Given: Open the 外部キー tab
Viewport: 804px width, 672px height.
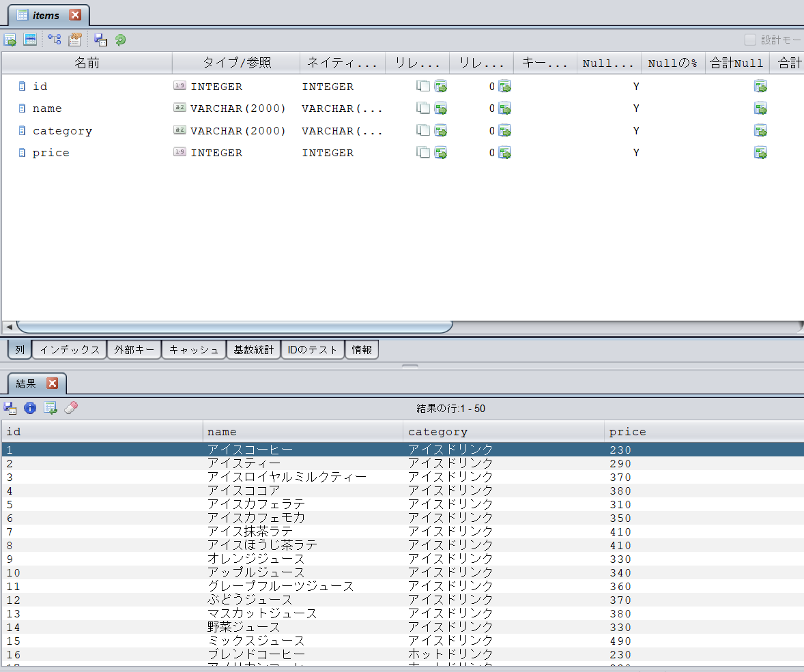Looking at the screenshot, I should pyautogui.click(x=134, y=349).
